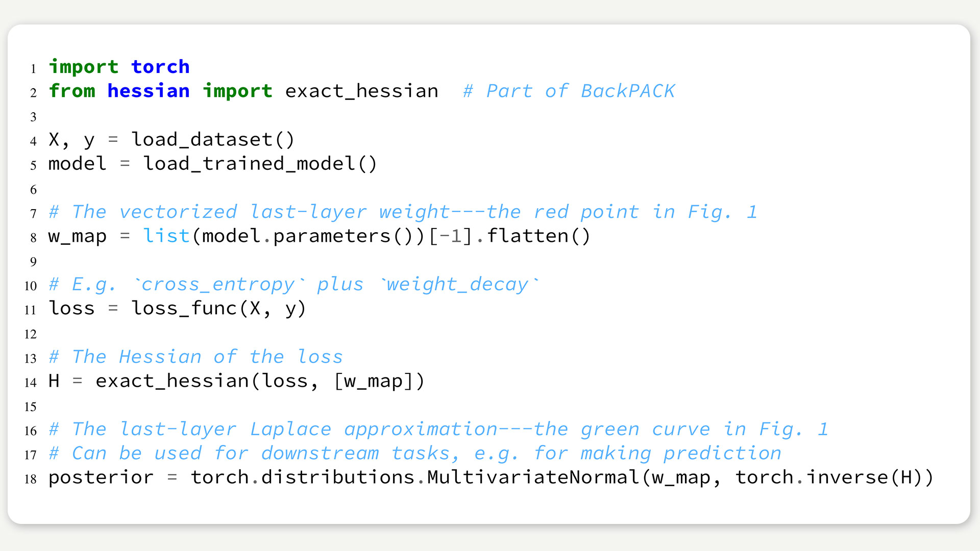Click the 'Can be used for downstream tasks' comment

(x=415, y=454)
